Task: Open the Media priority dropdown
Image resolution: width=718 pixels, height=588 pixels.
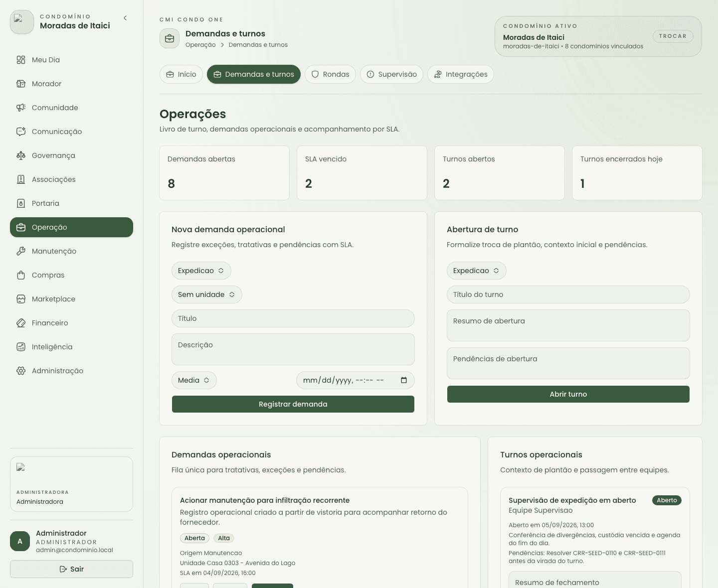Action: [194, 380]
